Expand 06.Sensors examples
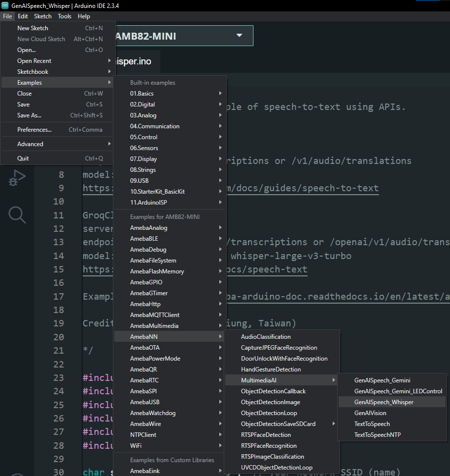The image size is (450, 476). tap(170, 148)
